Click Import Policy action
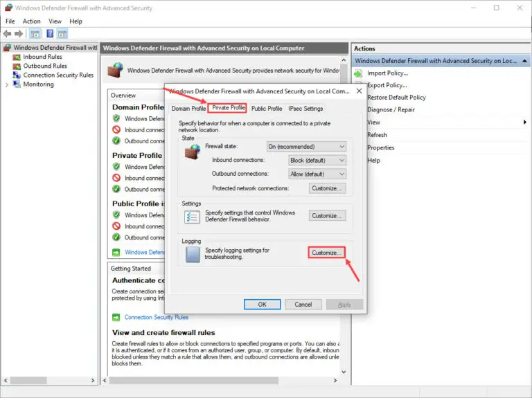This screenshot has width=532, height=398. 387,73
